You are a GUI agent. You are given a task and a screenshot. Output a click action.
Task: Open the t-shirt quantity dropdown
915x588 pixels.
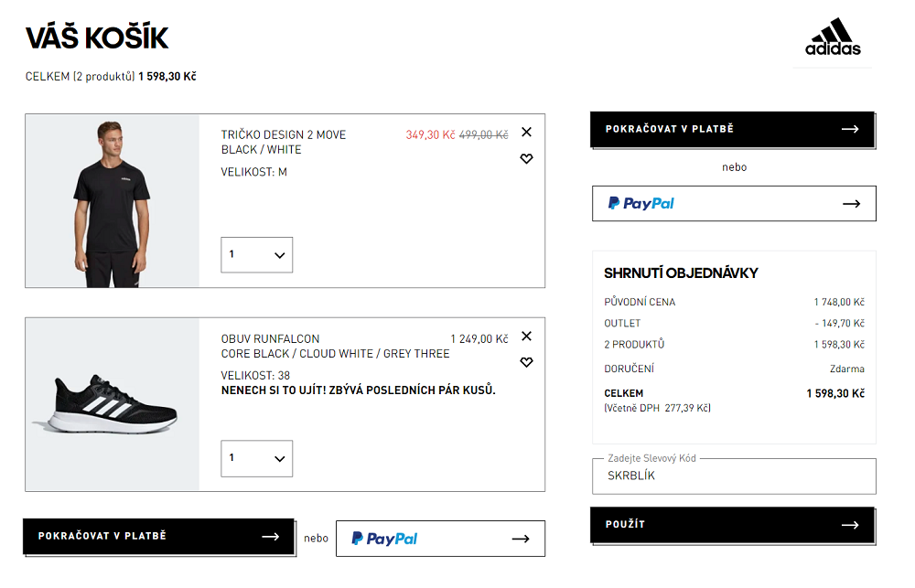[257, 255]
